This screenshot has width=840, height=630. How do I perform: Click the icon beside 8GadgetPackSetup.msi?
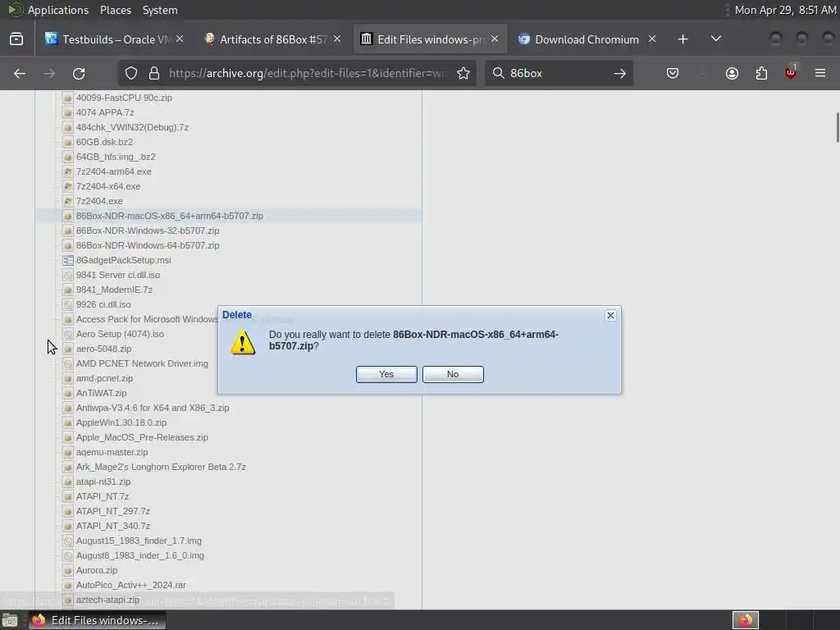(x=67, y=260)
